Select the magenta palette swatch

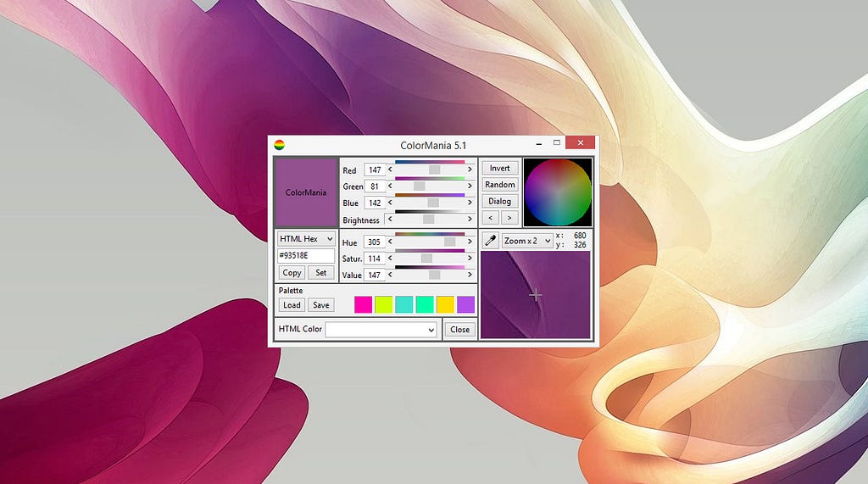[x=363, y=304]
